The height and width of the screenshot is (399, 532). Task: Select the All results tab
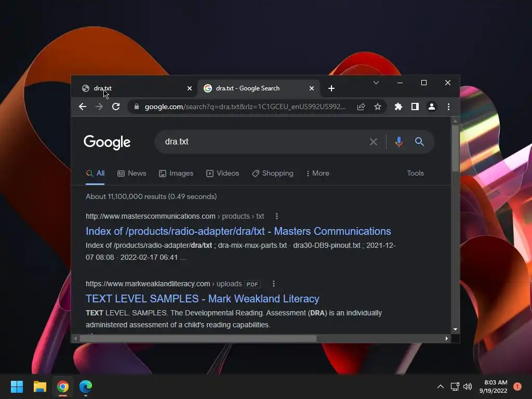point(95,174)
